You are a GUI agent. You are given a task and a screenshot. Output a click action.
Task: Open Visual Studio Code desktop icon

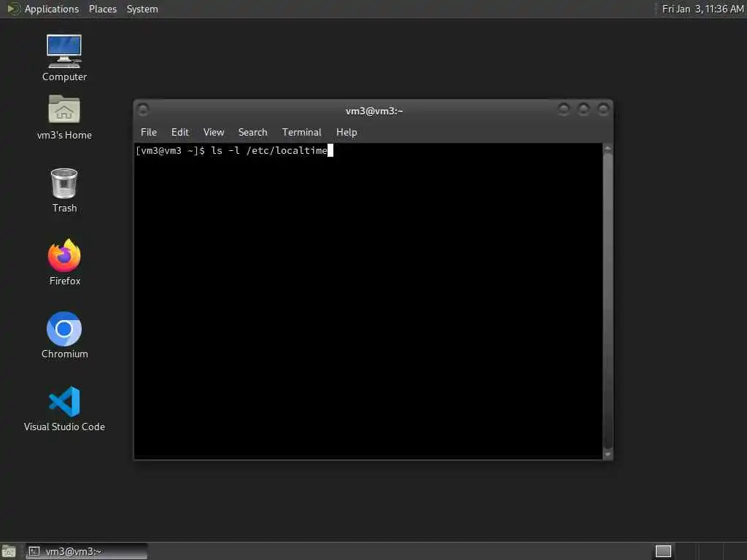[x=64, y=409]
